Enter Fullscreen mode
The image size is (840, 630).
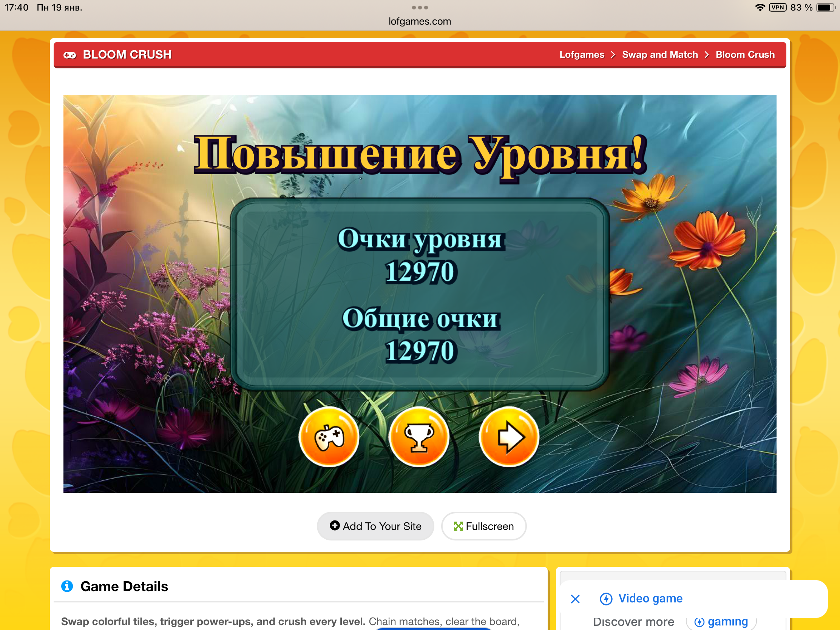tap(483, 526)
